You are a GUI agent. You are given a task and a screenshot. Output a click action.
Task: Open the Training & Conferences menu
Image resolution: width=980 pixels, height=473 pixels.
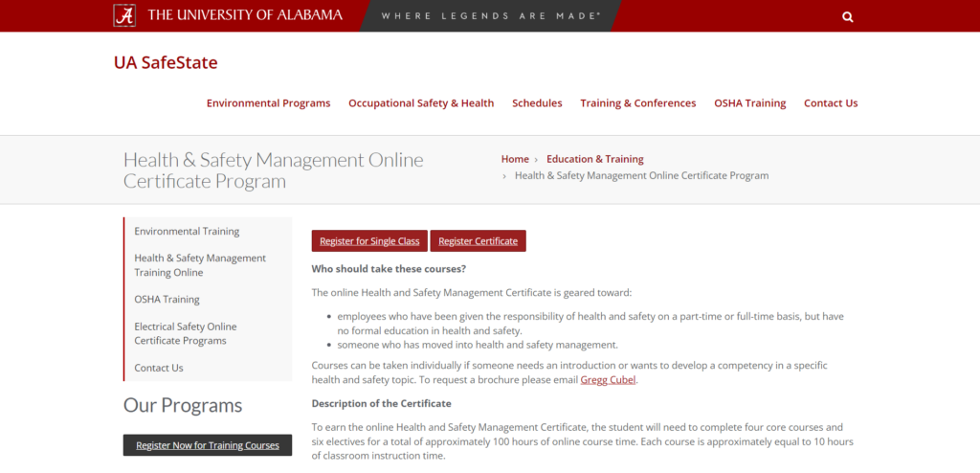click(x=638, y=103)
